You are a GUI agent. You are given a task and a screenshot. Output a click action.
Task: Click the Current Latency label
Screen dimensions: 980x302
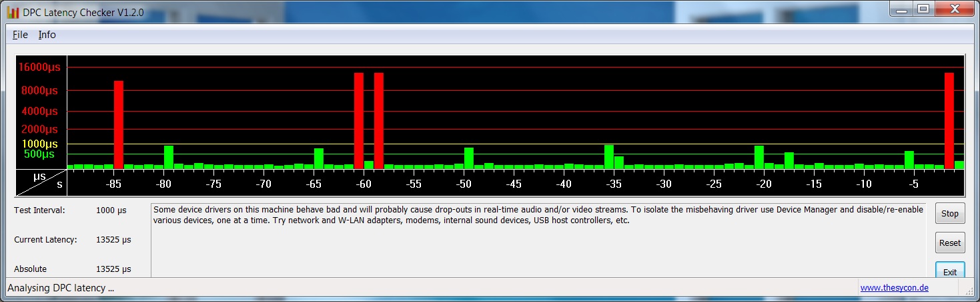(x=45, y=239)
